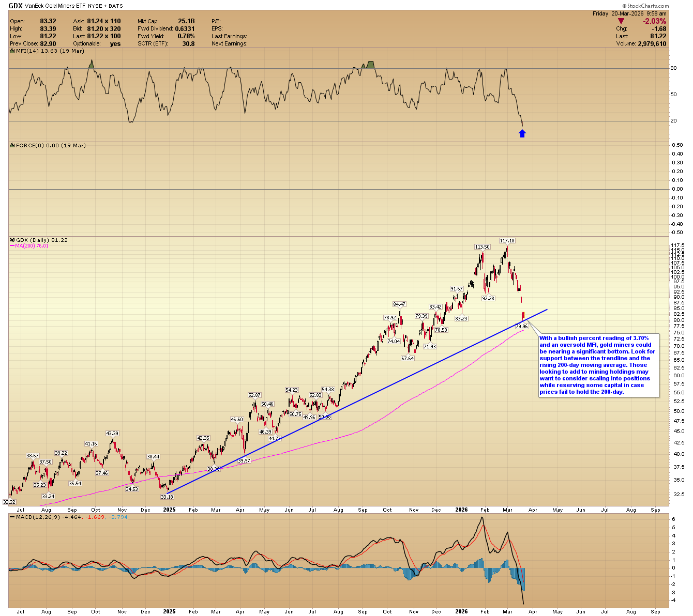
Task: Click the bold '2025' price-chart axis label
Action: tap(169, 510)
